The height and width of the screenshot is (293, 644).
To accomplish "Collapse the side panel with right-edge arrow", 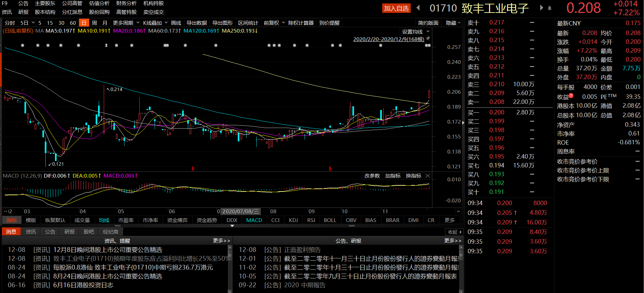I will 463,122.
